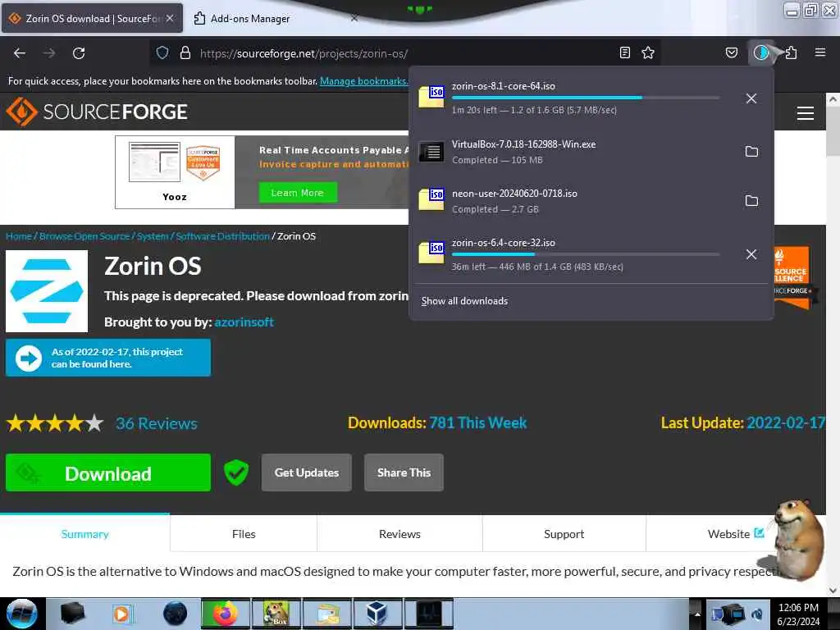
Task: Open the Support tab
Action: click(564, 534)
